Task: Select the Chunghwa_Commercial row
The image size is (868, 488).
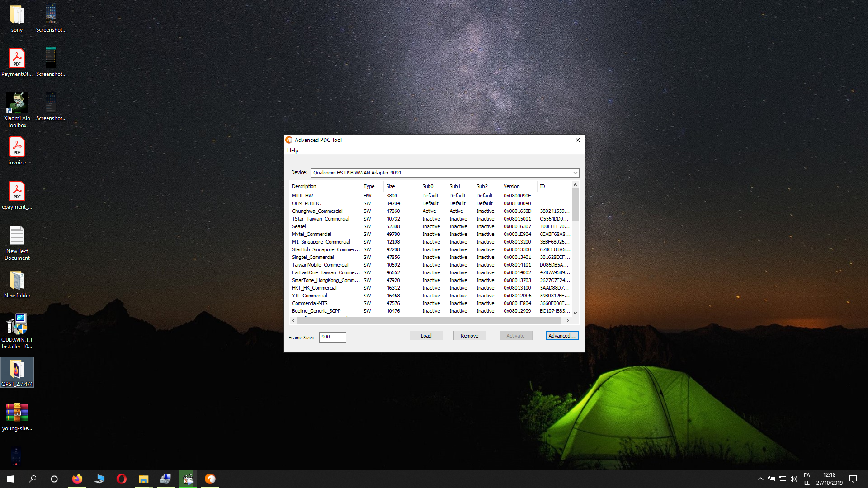Action: 317,211
